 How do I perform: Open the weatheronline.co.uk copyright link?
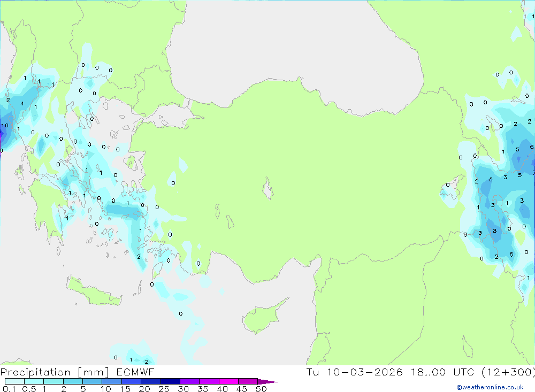point(490,387)
